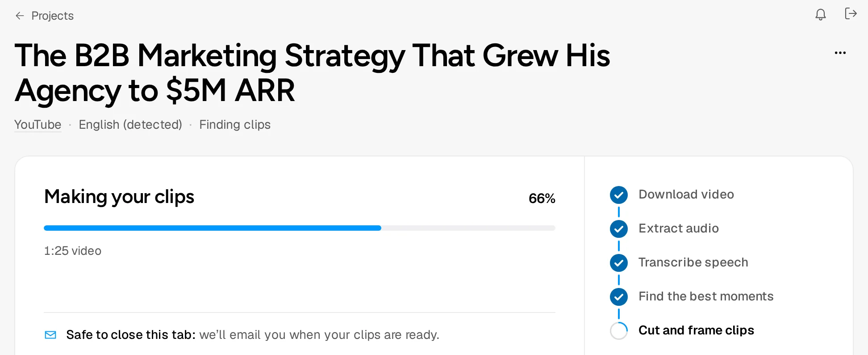Select the Download video step label
868x355 pixels.
(686, 194)
